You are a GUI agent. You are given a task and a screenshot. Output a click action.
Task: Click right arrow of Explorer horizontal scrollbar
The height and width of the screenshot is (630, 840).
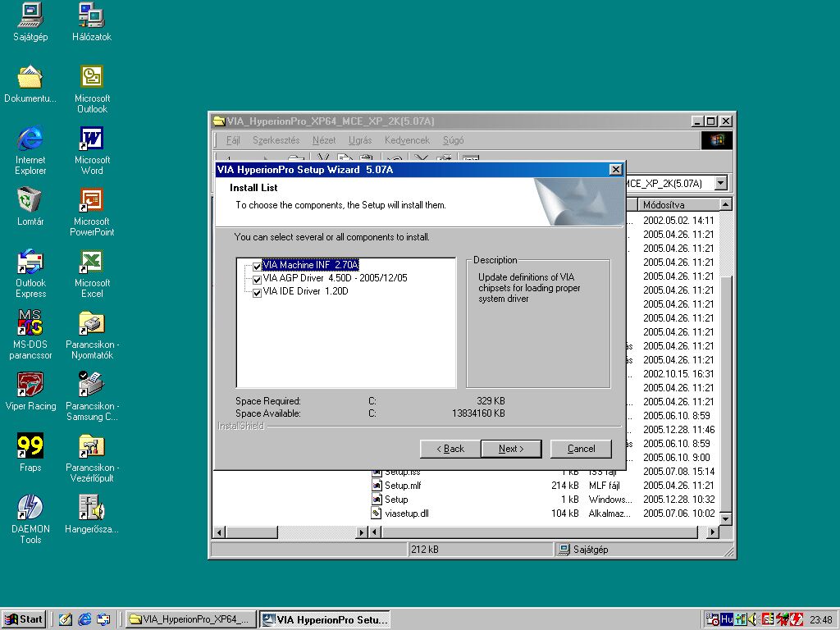coord(713,532)
